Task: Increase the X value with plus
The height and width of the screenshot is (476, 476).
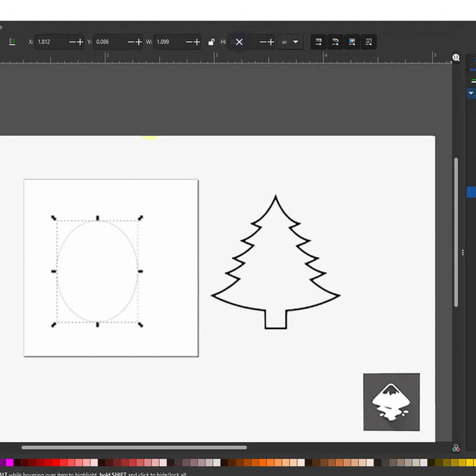Action: click(80, 42)
